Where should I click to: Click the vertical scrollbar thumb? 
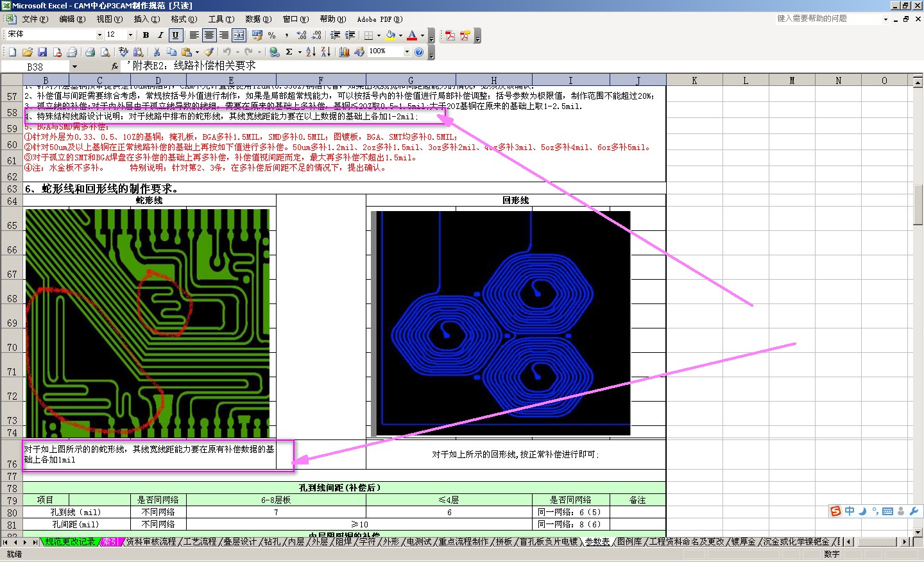coord(918,204)
